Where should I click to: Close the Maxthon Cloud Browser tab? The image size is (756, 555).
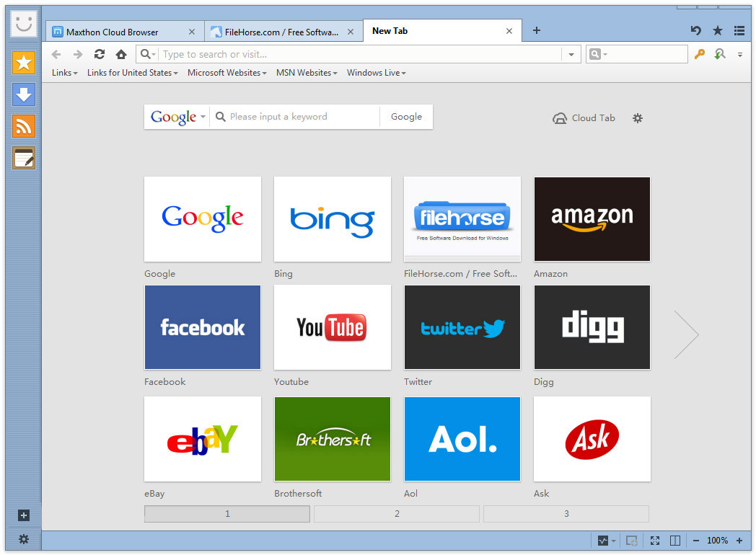pyautogui.click(x=192, y=32)
